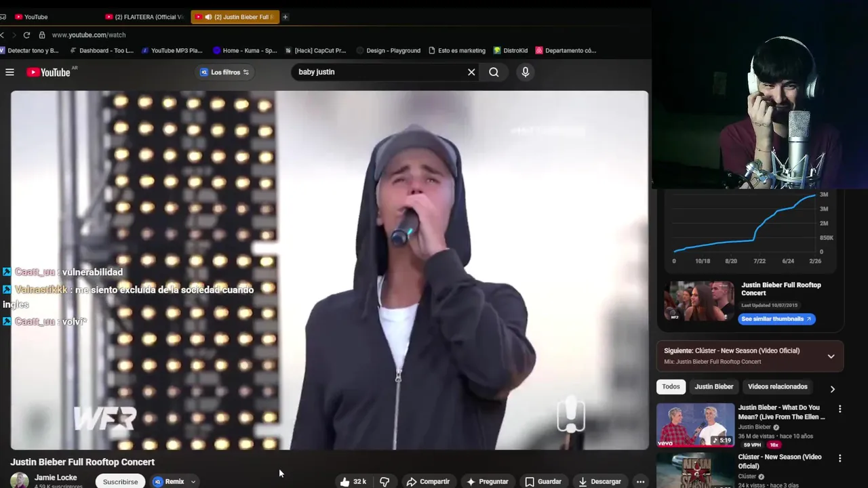The width and height of the screenshot is (868, 488).
Task: Open more actions three-dot menu
Action: point(640,482)
